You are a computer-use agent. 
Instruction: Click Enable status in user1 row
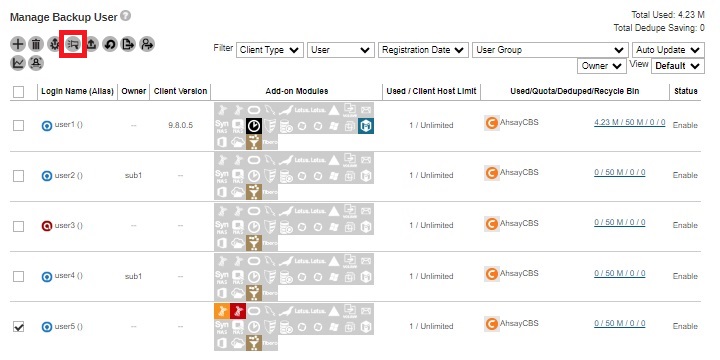pyautogui.click(x=685, y=125)
